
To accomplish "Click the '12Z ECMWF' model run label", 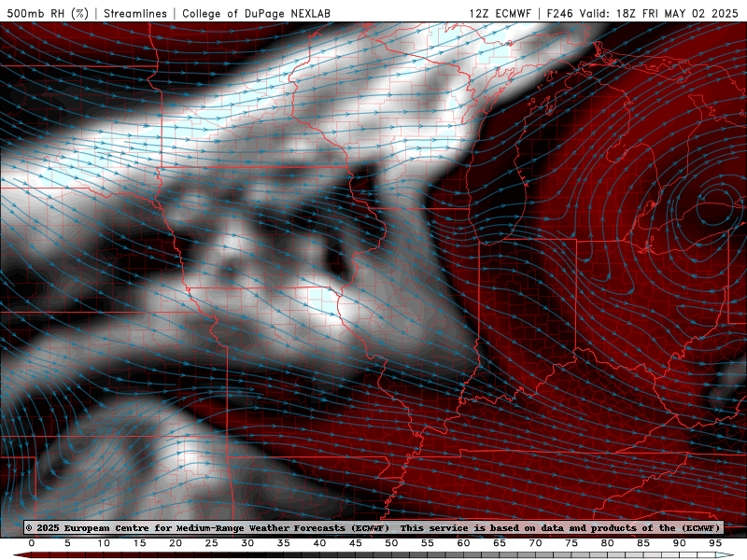I will (x=500, y=13).
